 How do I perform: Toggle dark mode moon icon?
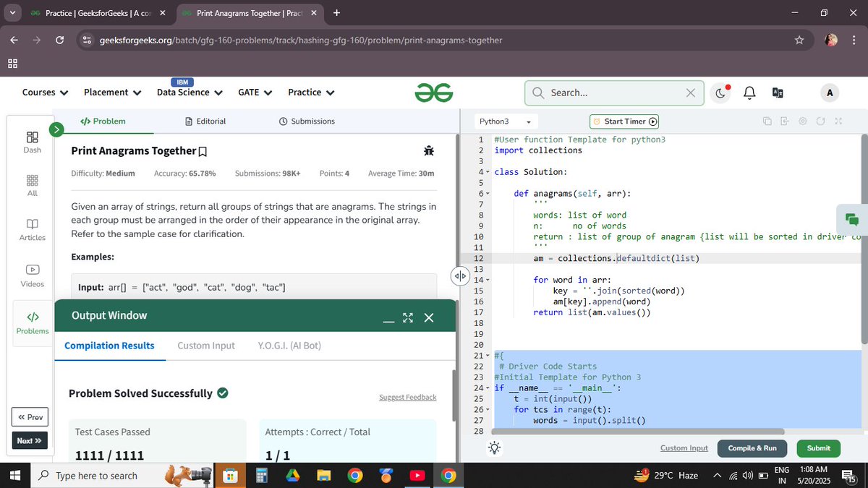point(720,93)
